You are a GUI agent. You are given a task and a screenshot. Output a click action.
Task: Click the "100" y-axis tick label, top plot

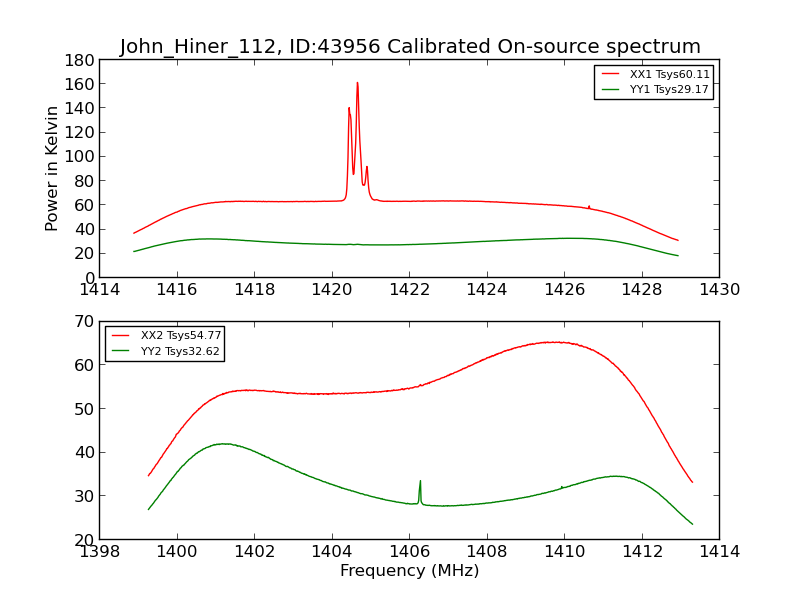point(79,157)
